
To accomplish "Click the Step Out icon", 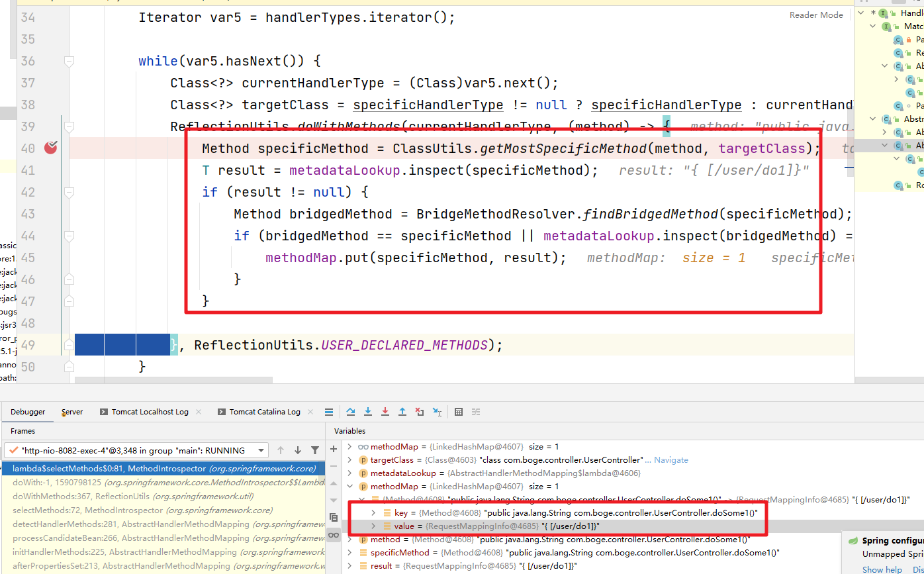I will (402, 412).
